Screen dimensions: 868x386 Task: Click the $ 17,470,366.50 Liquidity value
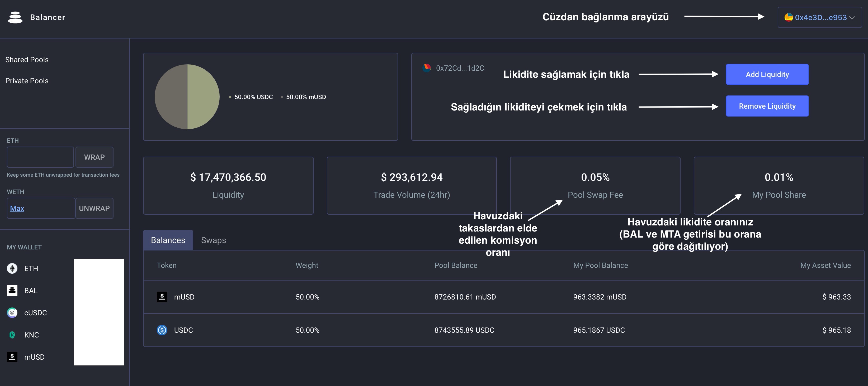228,177
